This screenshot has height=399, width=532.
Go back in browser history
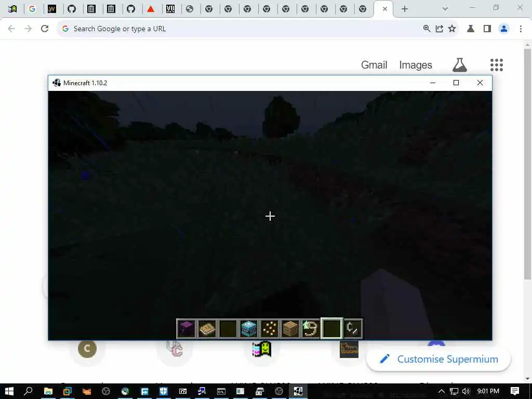pyautogui.click(x=11, y=29)
